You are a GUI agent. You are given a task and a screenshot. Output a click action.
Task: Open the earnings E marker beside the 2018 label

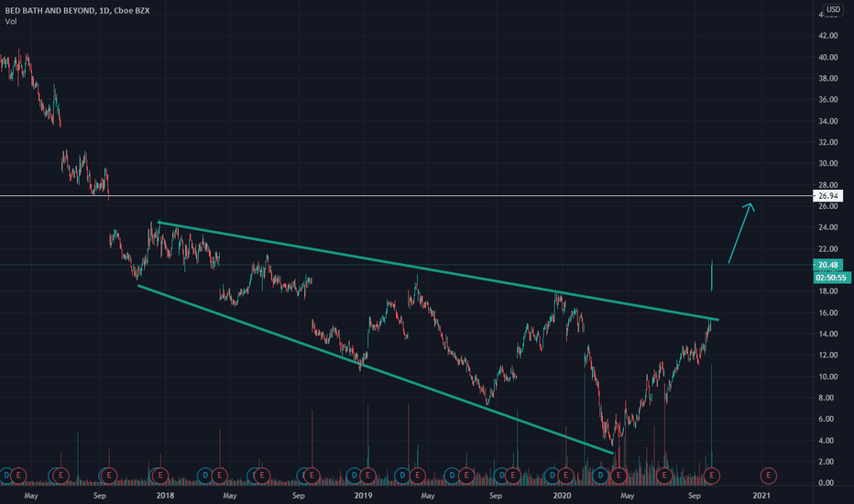[160, 476]
